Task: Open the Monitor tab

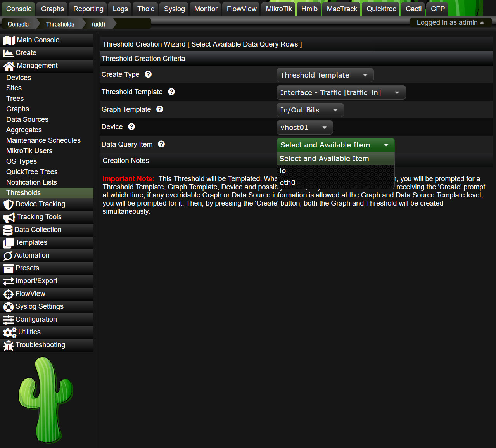Action: pyautogui.click(x=206, y=9)
